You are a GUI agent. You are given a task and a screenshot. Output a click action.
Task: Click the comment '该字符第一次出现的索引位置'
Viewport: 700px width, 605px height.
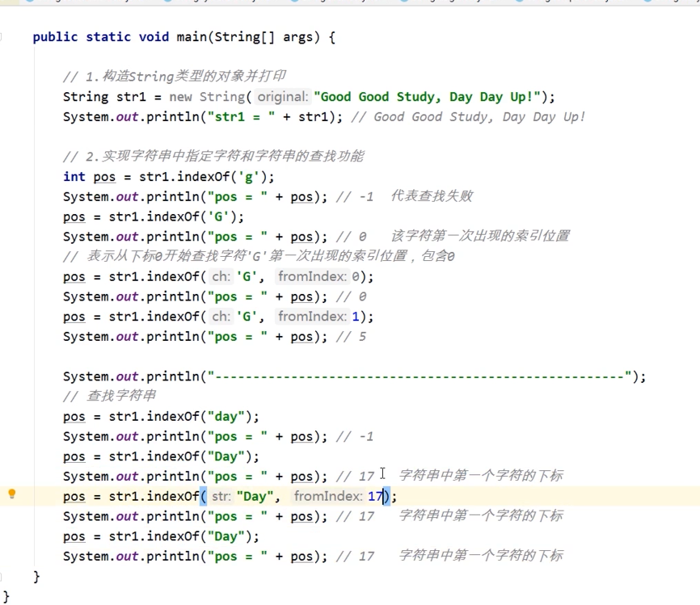pyautogui.click(x=480, y=236)
